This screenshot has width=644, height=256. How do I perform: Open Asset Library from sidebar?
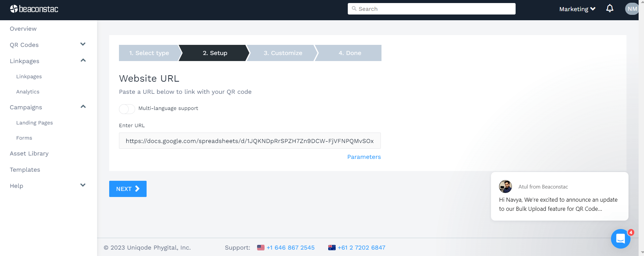[29, 153]
